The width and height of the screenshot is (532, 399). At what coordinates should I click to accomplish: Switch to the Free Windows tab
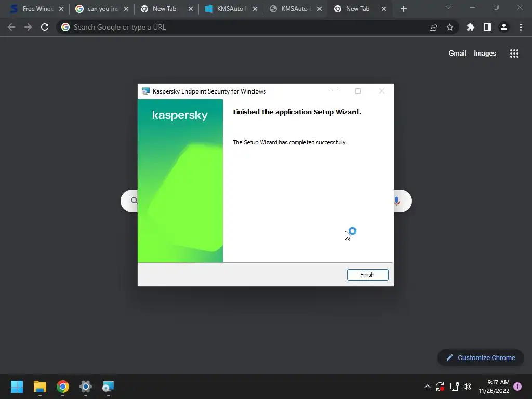(x=36, y=9)
